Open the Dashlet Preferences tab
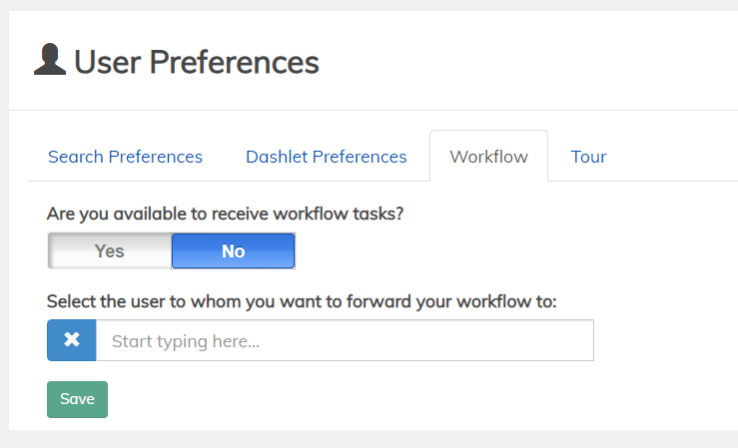 [x=326, y=157]
